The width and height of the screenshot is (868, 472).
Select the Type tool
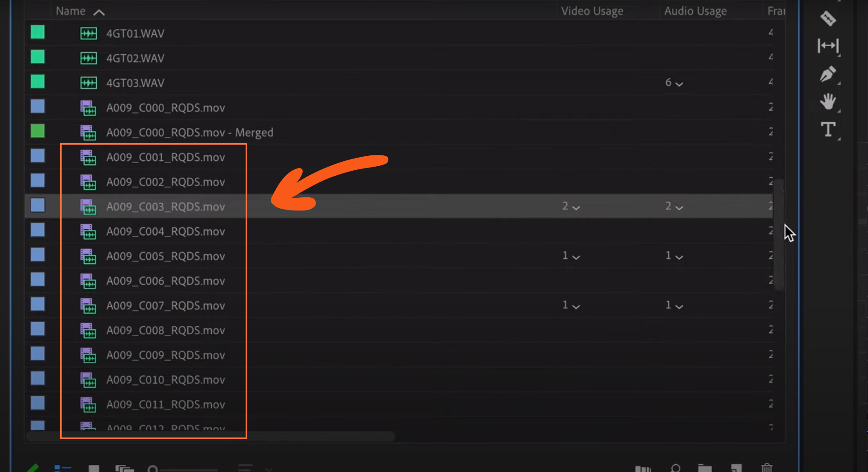(x=828, y=130)
